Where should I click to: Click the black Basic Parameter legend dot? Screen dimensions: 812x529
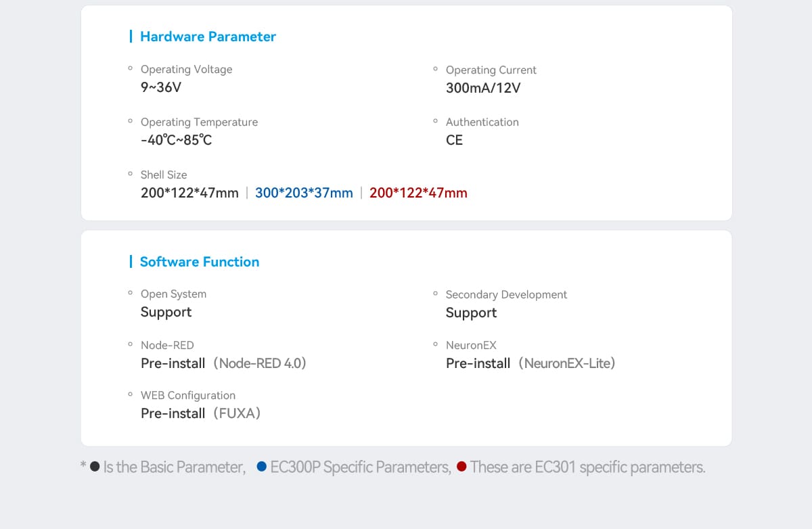coord(95,467)
